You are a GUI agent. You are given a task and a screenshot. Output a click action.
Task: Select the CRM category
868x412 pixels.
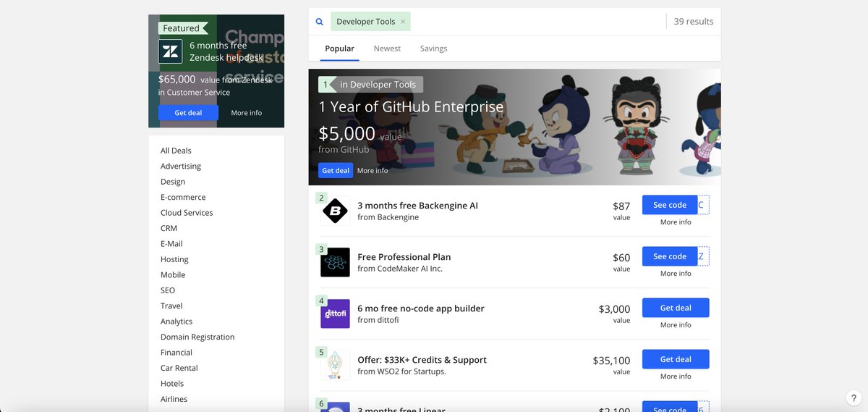tap(169, 228)
